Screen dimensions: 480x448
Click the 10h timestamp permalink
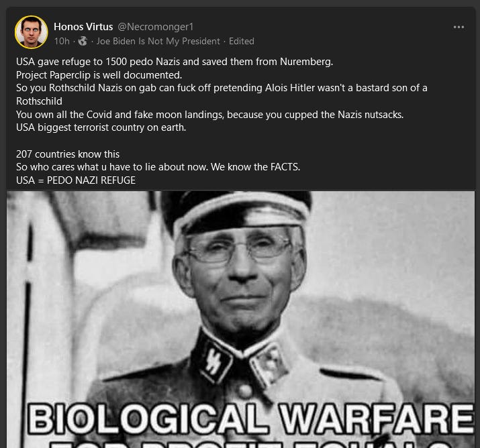point(62,42)
